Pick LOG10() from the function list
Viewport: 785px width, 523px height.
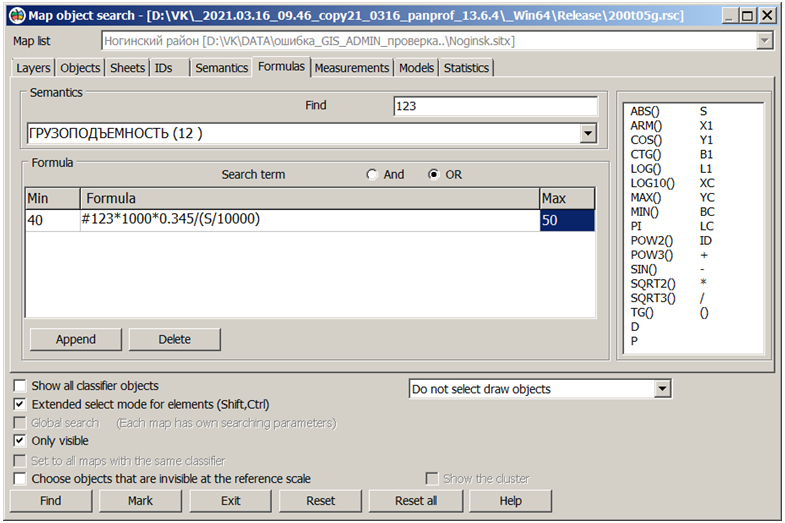tap(652, 183)
